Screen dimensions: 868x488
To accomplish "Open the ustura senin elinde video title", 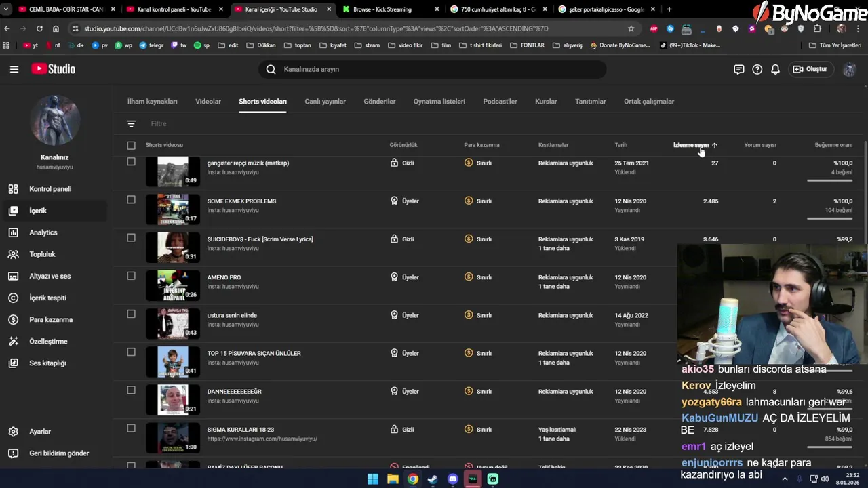I will coord(232,315).
